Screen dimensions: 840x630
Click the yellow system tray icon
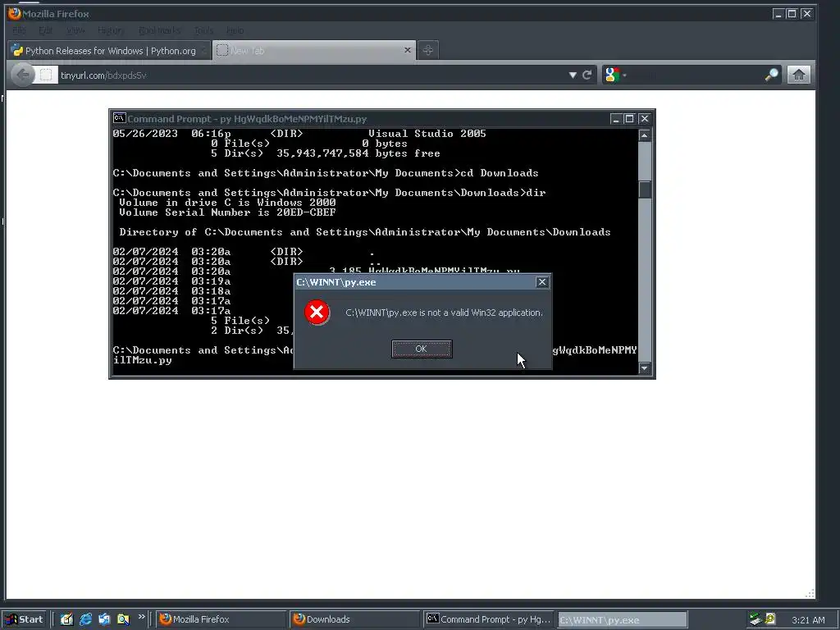click(770, 619)
